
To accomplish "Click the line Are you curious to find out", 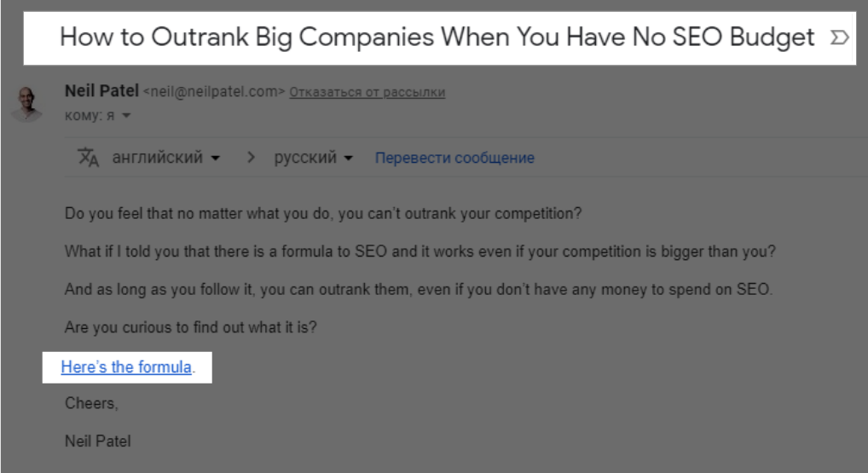I will coord(191,327).
